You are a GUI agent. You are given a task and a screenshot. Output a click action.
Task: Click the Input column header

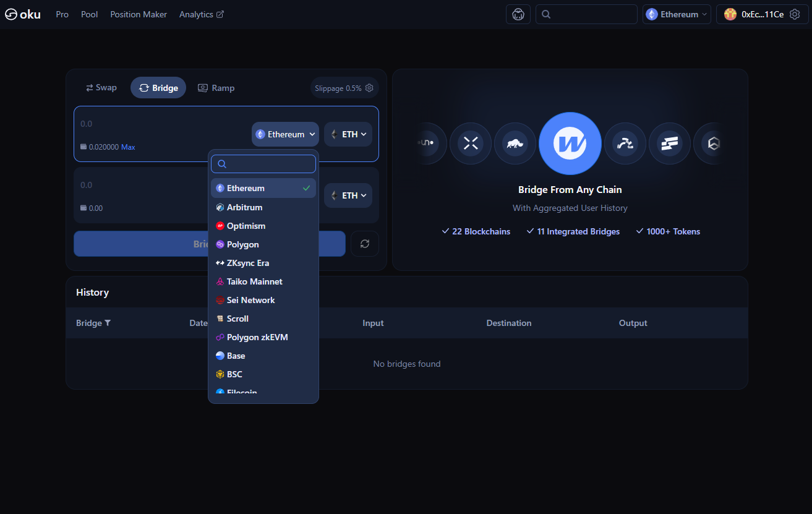click(373, 323)
